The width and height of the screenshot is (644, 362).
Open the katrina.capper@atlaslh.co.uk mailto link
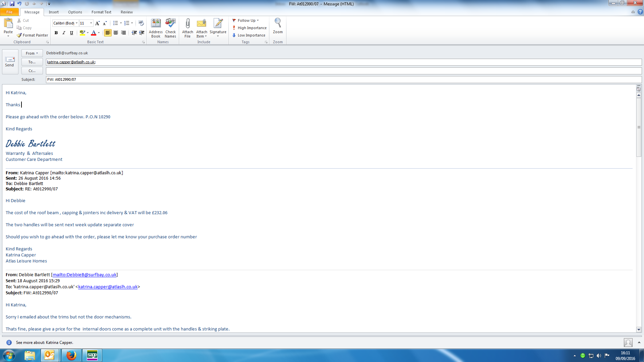108,287
